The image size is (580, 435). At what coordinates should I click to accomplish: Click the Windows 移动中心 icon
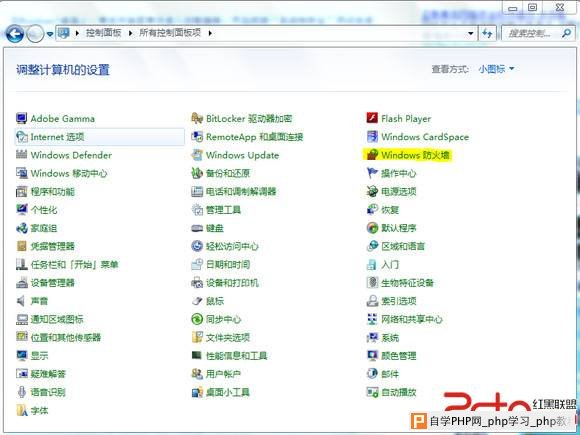[x=21, y=173]
